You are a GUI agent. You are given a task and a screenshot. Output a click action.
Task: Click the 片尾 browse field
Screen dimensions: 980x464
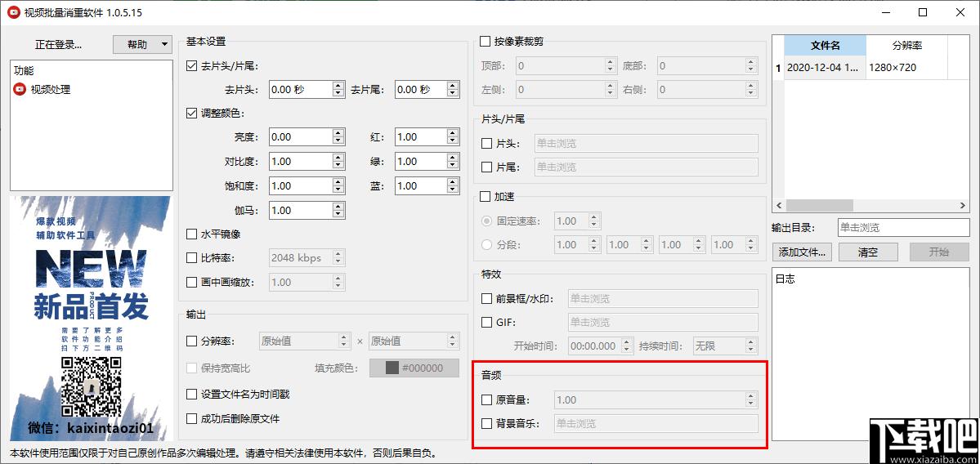647,167
